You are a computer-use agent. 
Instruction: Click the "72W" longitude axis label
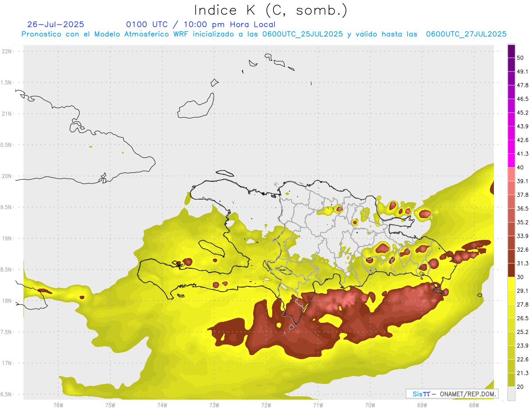(x=266, y=405)
